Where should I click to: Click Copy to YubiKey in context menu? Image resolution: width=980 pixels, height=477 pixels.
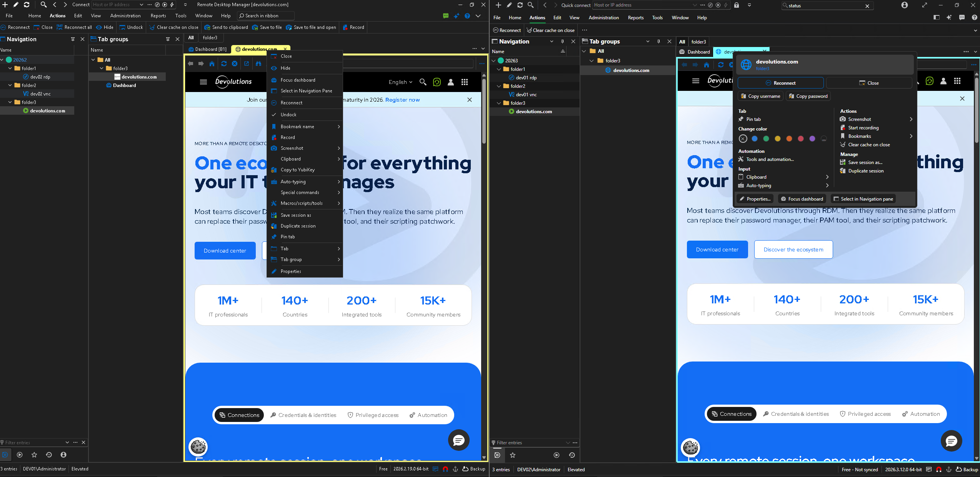[297, 170]
